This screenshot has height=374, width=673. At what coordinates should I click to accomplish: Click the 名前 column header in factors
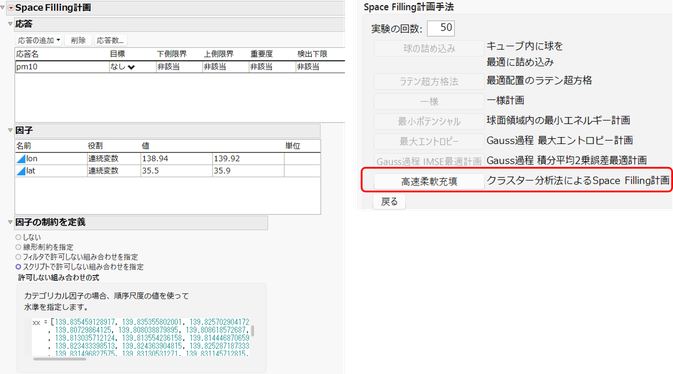tap(24, 146)
